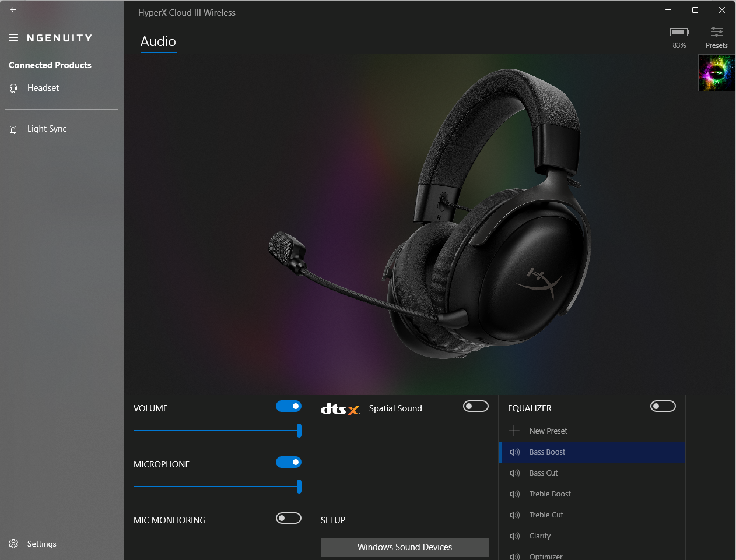Click the DTS X logo
This screenshot has width=736, height=560.
point(340,409)
